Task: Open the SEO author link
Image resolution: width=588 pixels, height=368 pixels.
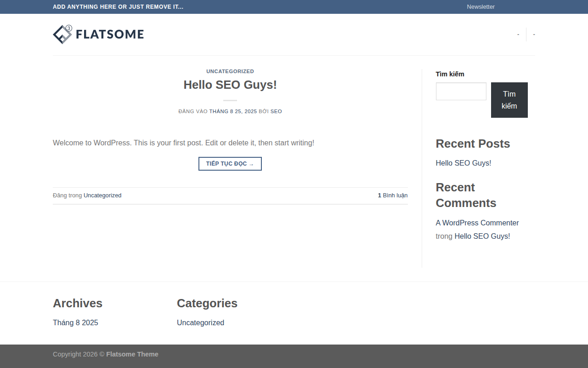Action: (x=276, y=111)
